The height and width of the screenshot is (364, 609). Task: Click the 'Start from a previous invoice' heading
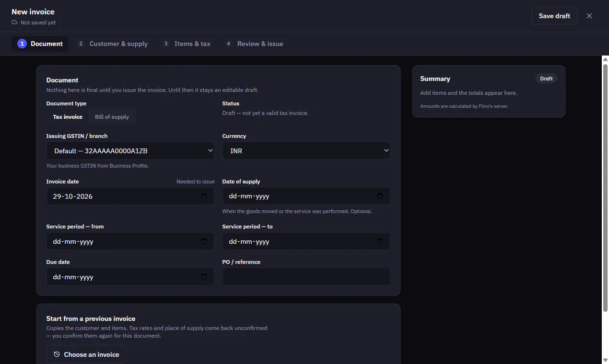tap(91, 318)
